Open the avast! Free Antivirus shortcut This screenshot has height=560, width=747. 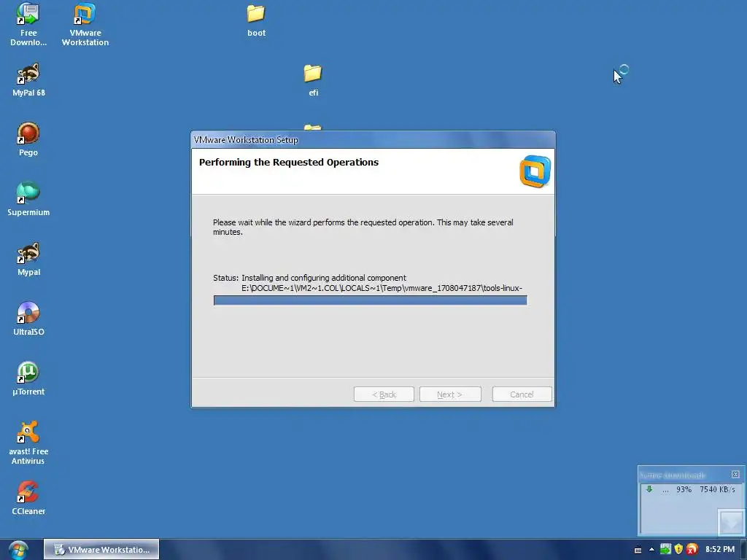28,443
